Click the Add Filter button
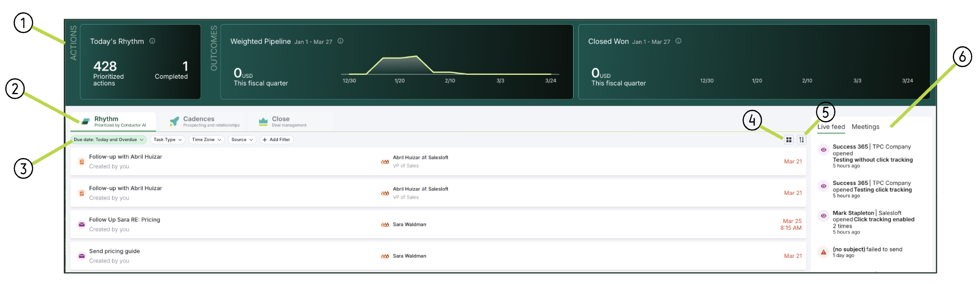This screenshot has width=980, height=284. click(276, 140)
